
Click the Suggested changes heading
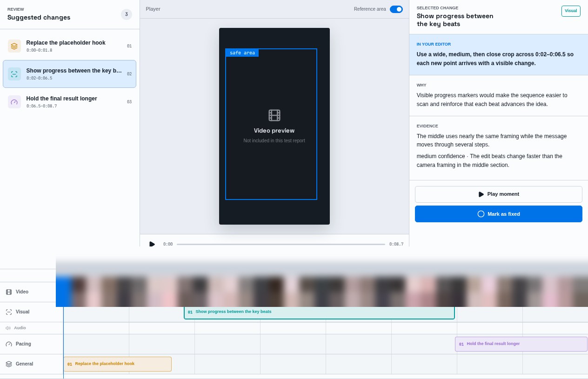pyautogui.click(x=39, y=18)
